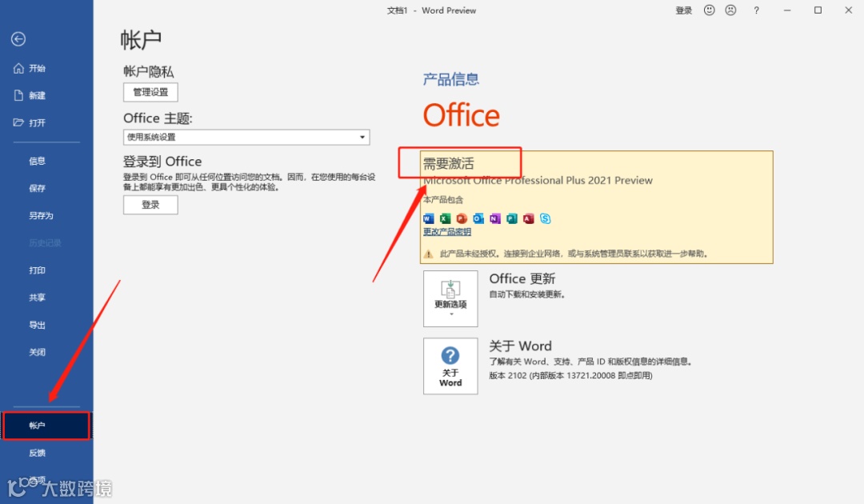Image resolution: width=864 pixels, height=504 pixels.
Task: Select the 共享 menu item
Action: coord(37,298)
